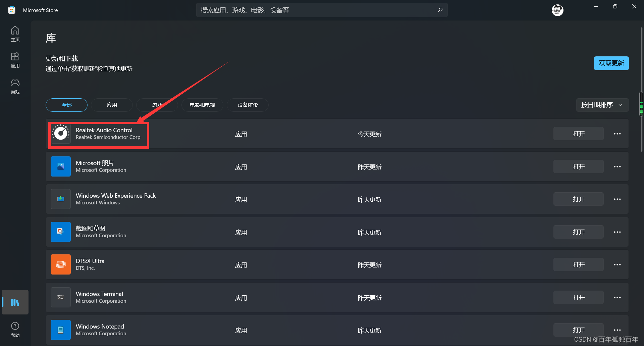
Task: Click the Microsoft 照片 title text
Action: 95,163
